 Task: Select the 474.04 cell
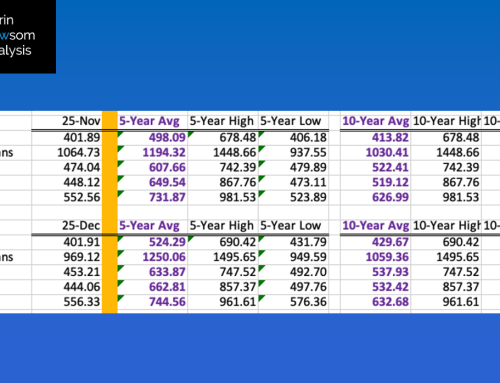click(67, 167)
